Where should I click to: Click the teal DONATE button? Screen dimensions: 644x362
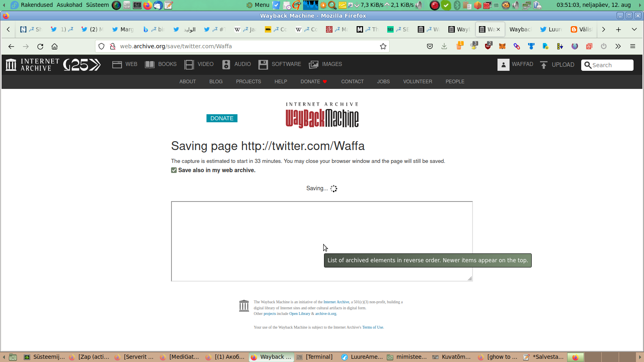[222, 118]
